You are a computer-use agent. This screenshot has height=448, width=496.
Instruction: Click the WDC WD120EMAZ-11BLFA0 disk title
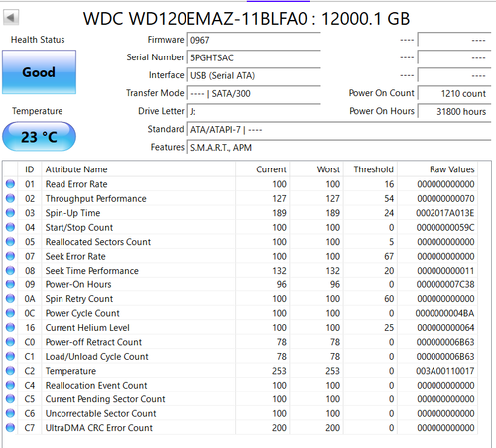[246, 19]
